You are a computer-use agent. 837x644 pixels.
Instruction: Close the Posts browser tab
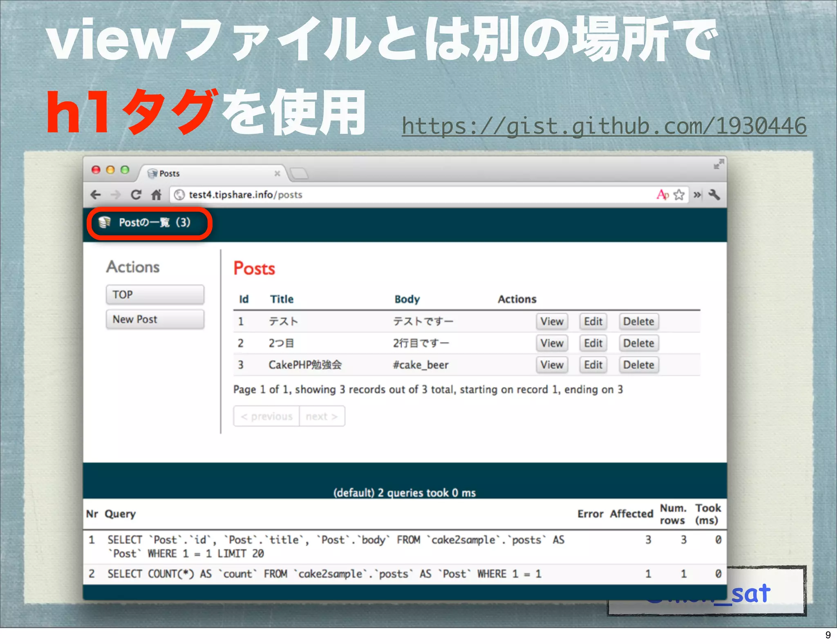(x=277, y=173)
